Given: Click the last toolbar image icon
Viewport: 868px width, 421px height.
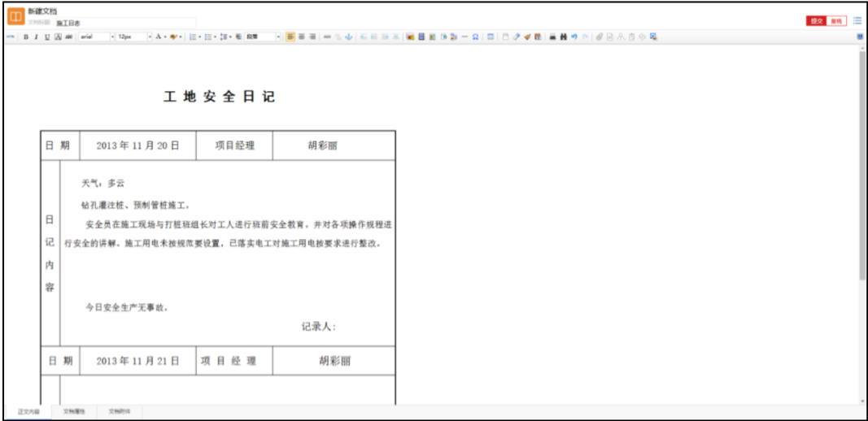Looking at the screenshot, I should [x=653, y=37].
